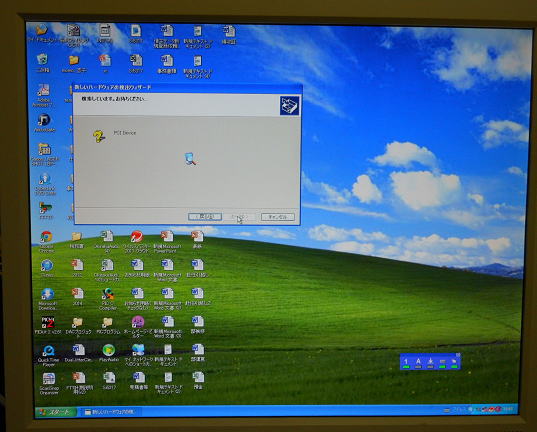Open the Recycle Bin desktop icon

[42, 60]
